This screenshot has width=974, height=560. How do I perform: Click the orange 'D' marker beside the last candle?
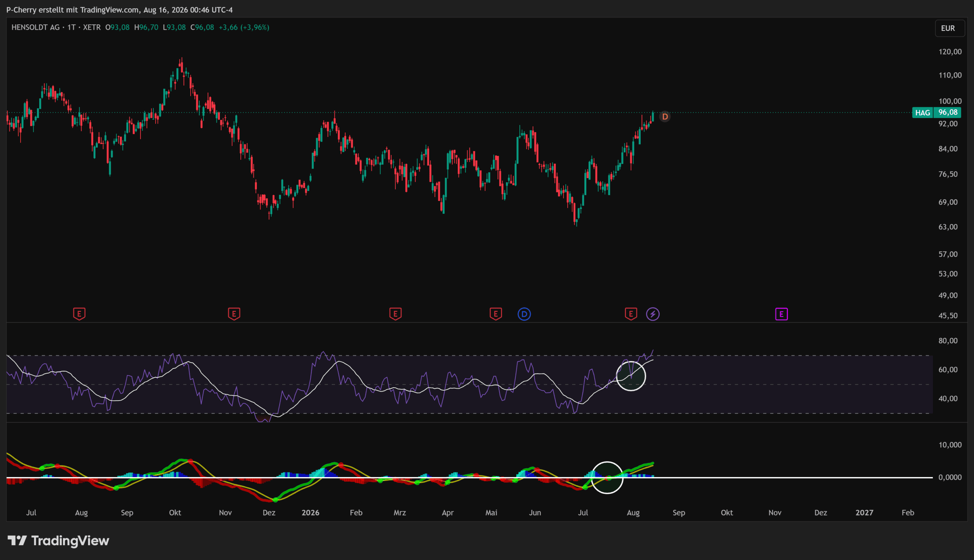pos(665,116)
